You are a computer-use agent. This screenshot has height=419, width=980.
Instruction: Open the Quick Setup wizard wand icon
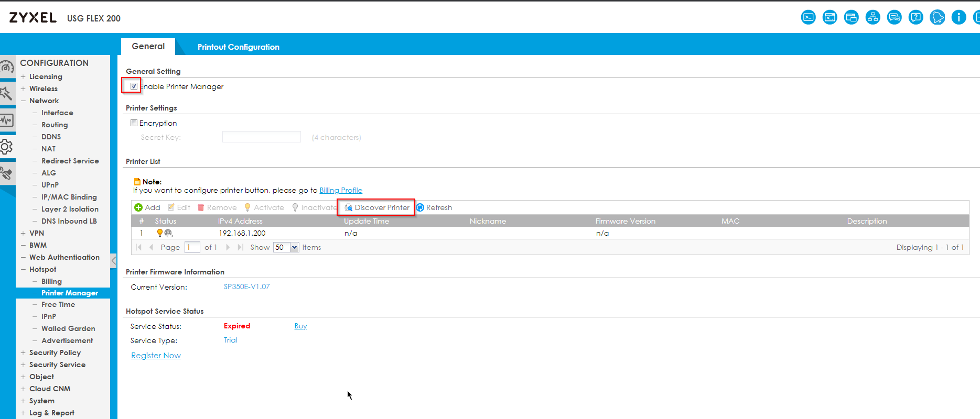click(7, 94)
